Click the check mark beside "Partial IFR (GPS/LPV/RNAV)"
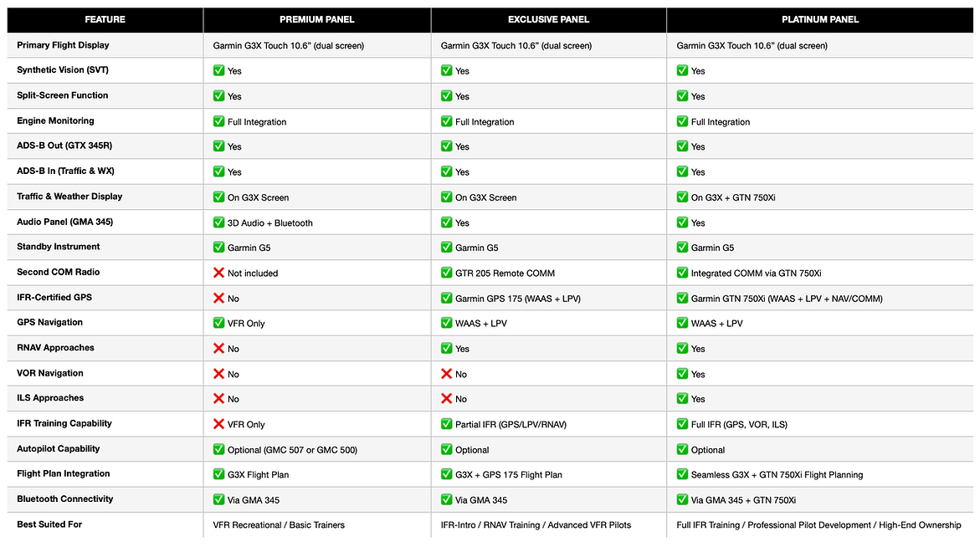This screenshot has width=980, height=547. click(x=446, y=424)
